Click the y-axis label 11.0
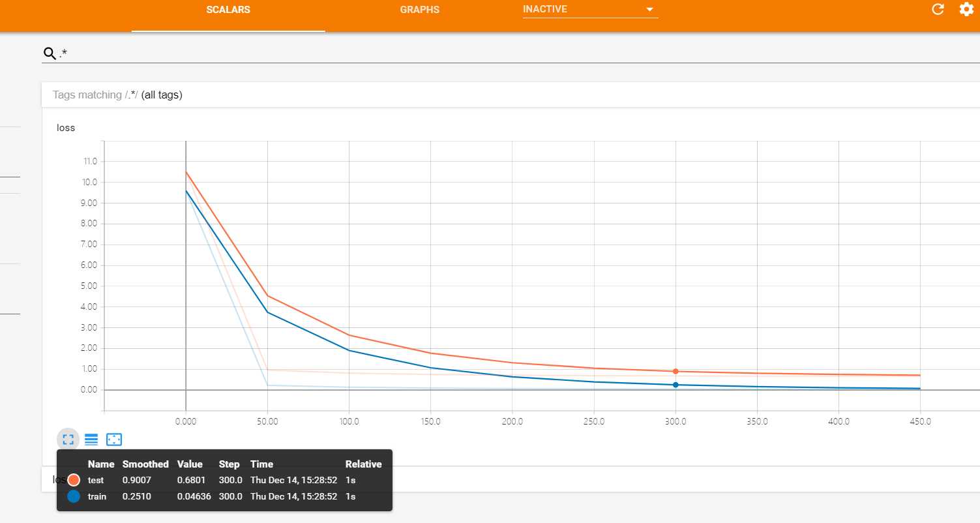The height and width of the screenshot is (523, 980). tap(89, 161)
